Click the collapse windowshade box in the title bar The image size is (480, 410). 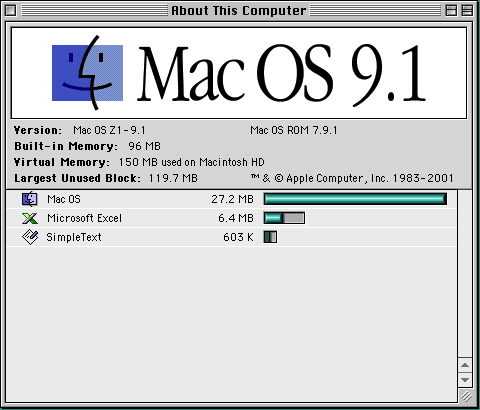coord(467,11)
